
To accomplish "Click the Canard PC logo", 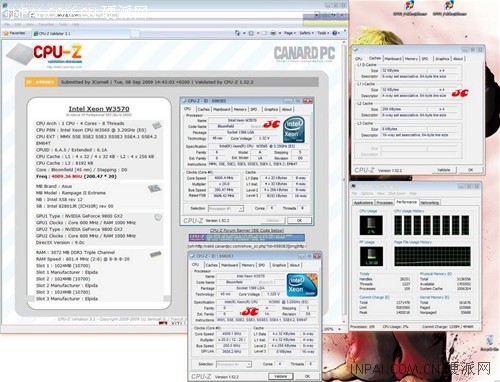I will [304, 54].
